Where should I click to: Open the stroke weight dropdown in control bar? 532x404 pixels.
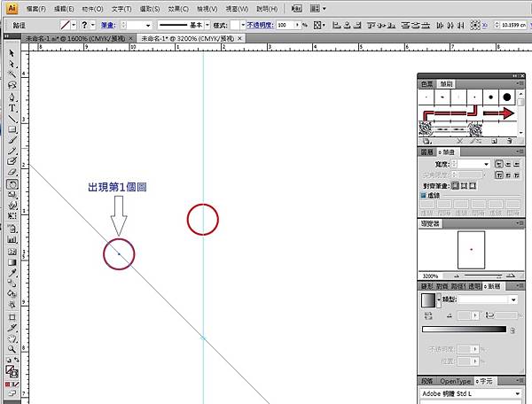[x=148, y=26]
